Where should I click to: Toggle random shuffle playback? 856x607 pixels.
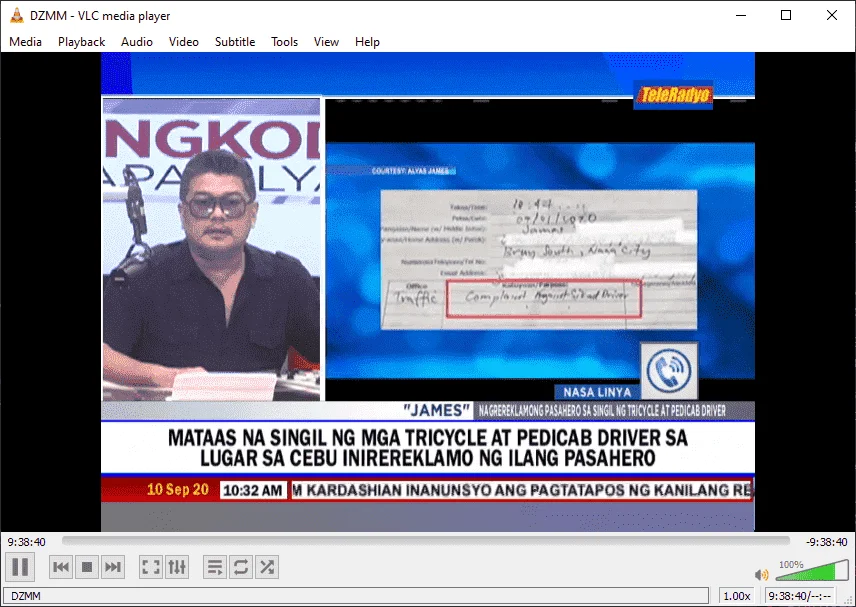point(267,567)
